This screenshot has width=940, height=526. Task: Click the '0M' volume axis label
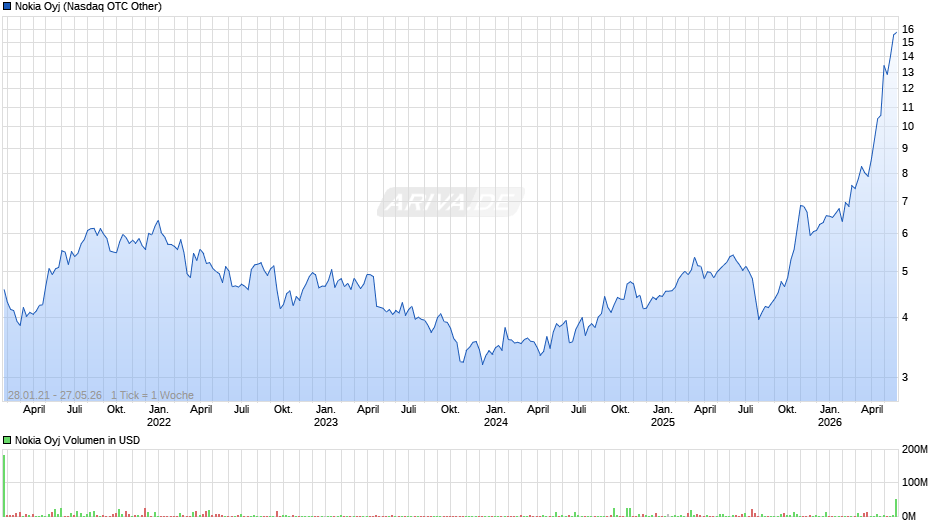coord(909,516)
